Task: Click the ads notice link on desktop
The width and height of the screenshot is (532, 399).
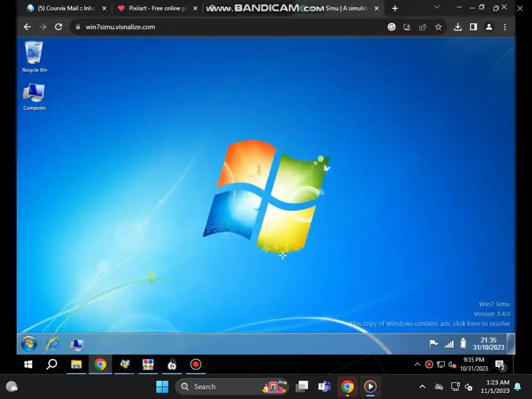Action: (x=430, y=324)
